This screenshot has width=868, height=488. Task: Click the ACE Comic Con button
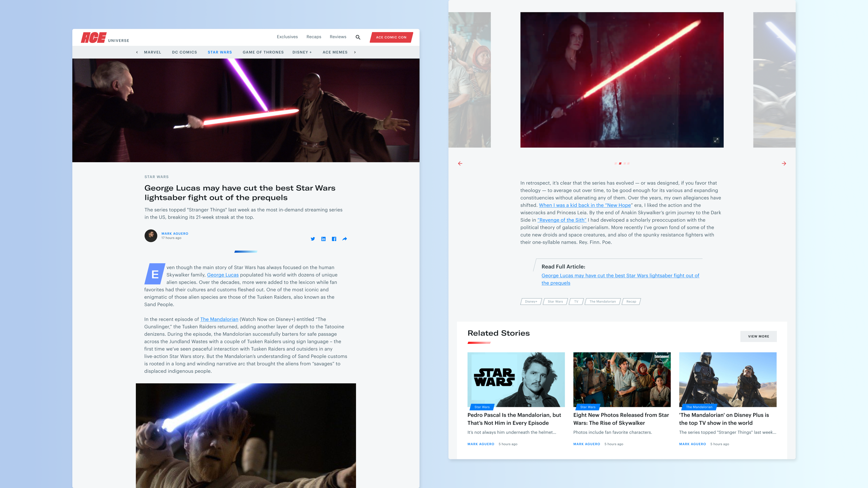(x=391, y=37)
